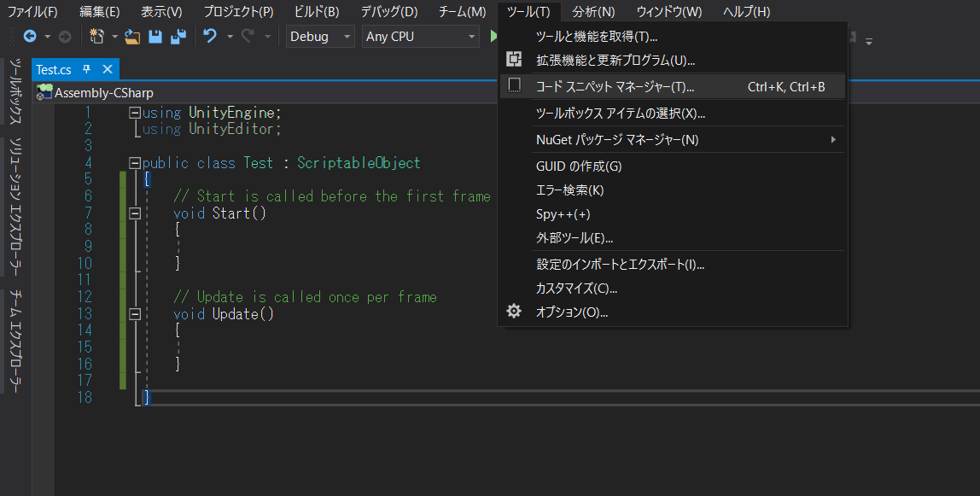Choose 外部ツール(E)...
The image size is (980, 496).
pyautogui.click(x=673, y=237)
